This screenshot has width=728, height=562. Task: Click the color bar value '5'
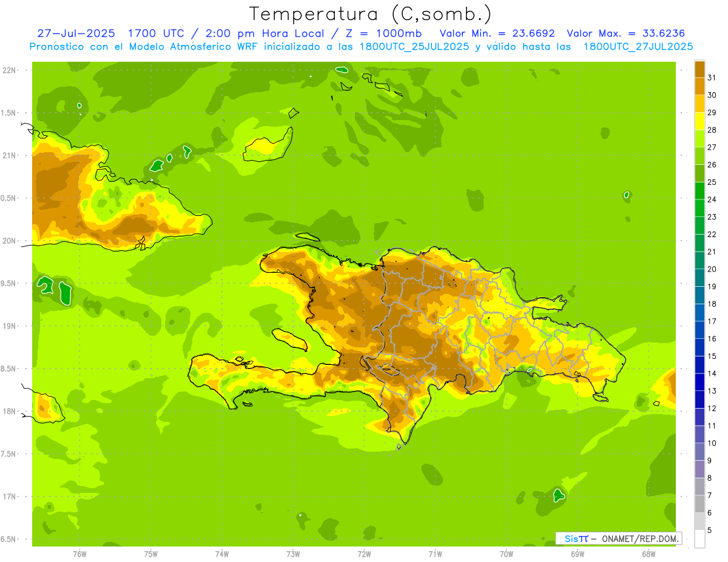(x=710, y=530)
